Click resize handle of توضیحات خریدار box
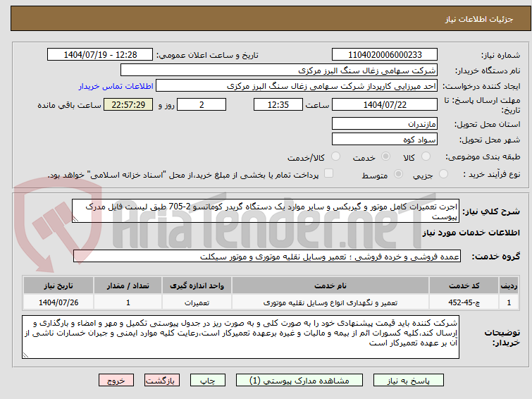Screen dimensions: 532x399 pyautogui.click(x=25, y=355)
